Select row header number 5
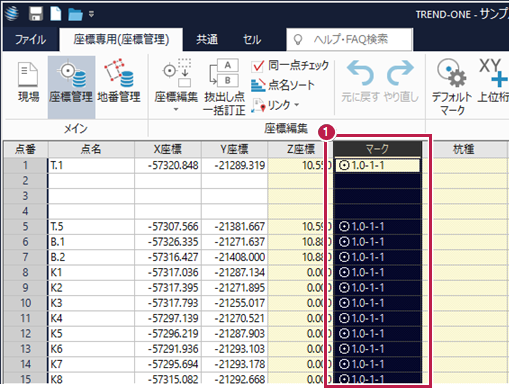 pos(26,227)
